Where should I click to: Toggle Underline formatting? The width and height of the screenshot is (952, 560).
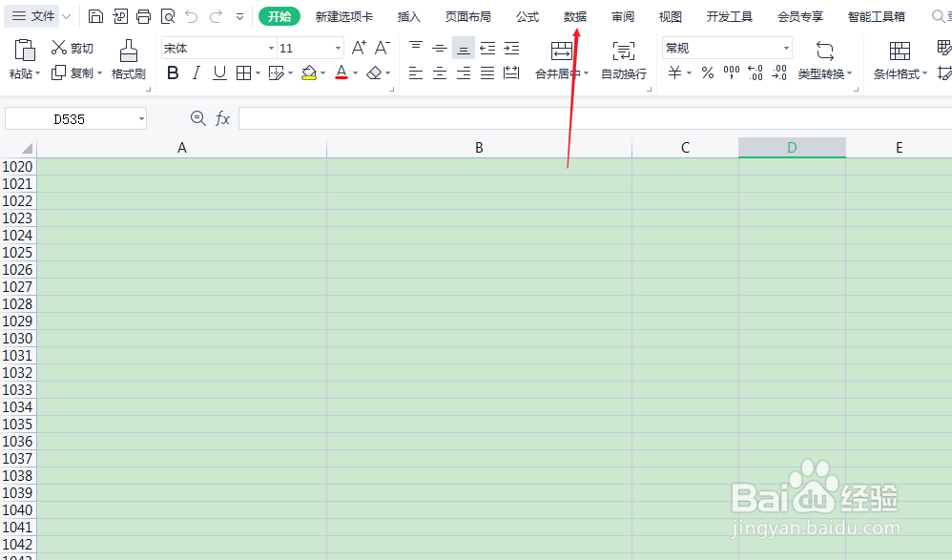point(219,73)
